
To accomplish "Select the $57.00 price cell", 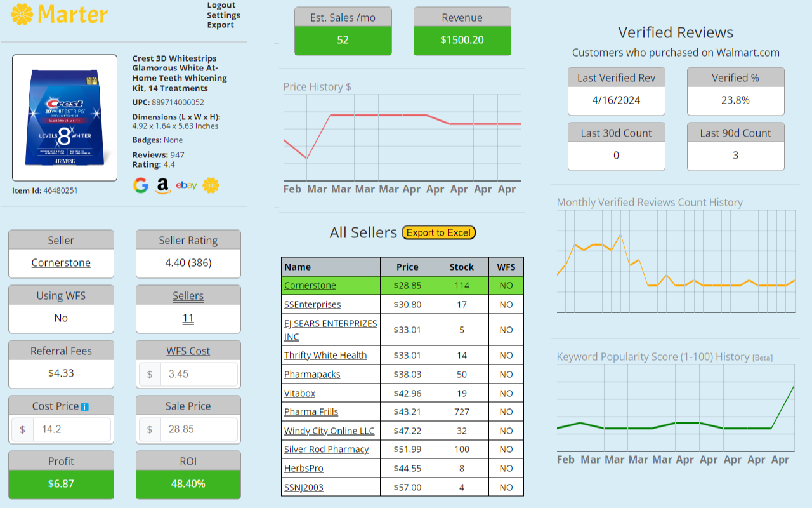I will (408, 488).
